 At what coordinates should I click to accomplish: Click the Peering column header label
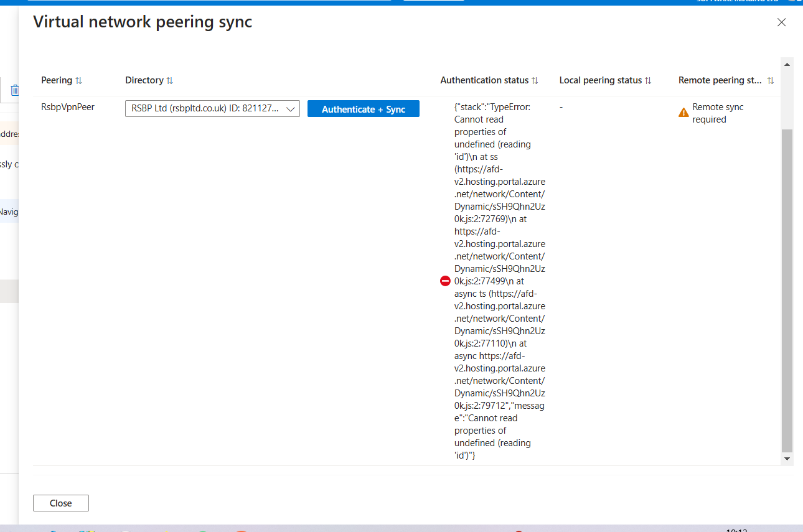click(x=57, y=80)
